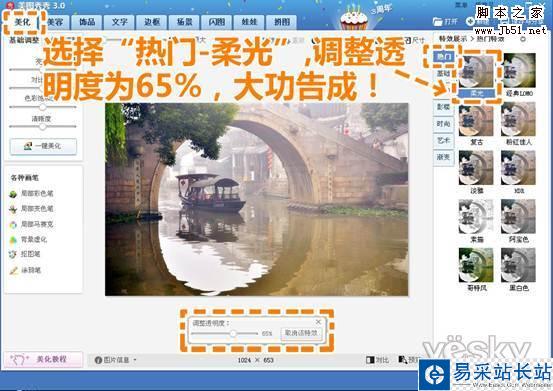553x391 pixels.
Task: Switch to the 美化 tab
Action: click(23, 22)
